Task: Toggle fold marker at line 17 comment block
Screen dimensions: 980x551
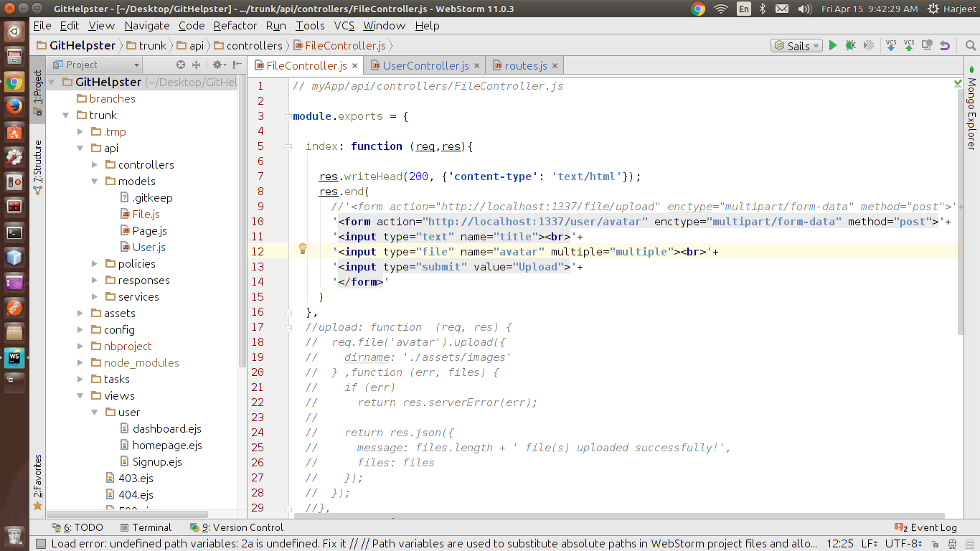Action: pyautogui.click(x=288, y=327)
